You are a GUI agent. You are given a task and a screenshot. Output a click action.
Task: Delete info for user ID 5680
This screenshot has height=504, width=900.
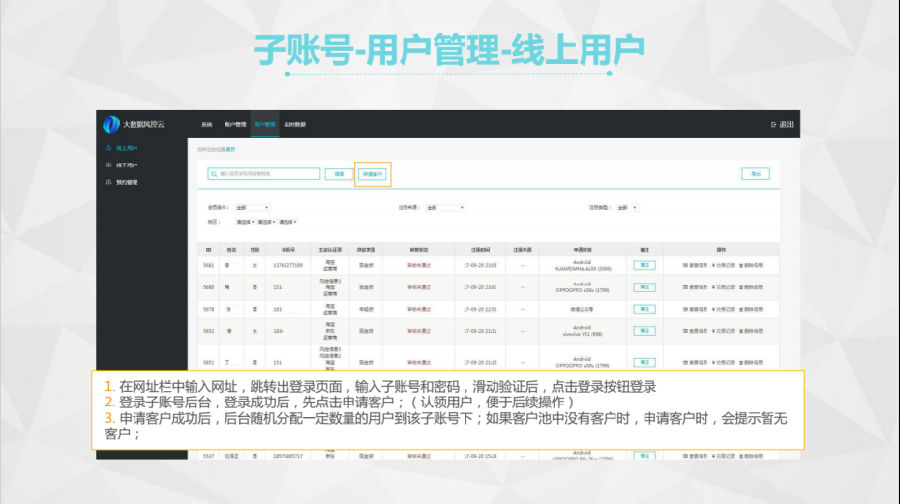pyautogui.click(x=751, y=287)
